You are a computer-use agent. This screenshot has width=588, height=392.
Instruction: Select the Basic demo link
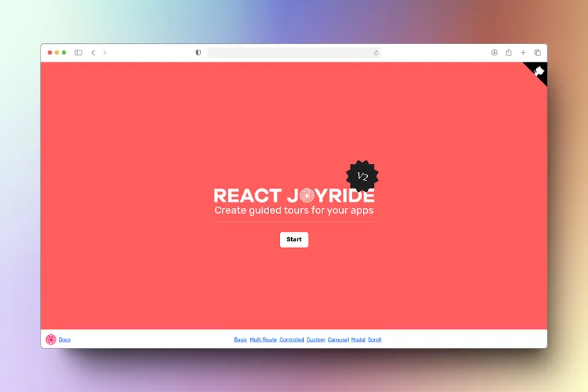pyautogui.click(x=241, y=340)
